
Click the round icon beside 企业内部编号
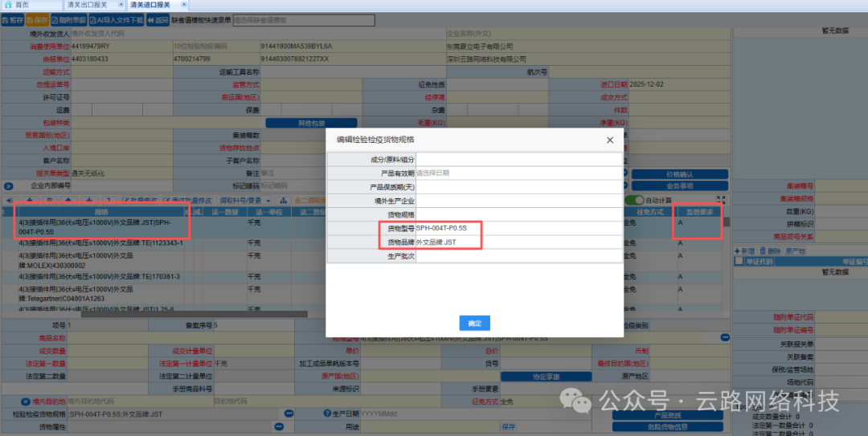click(x=8, y=186)
